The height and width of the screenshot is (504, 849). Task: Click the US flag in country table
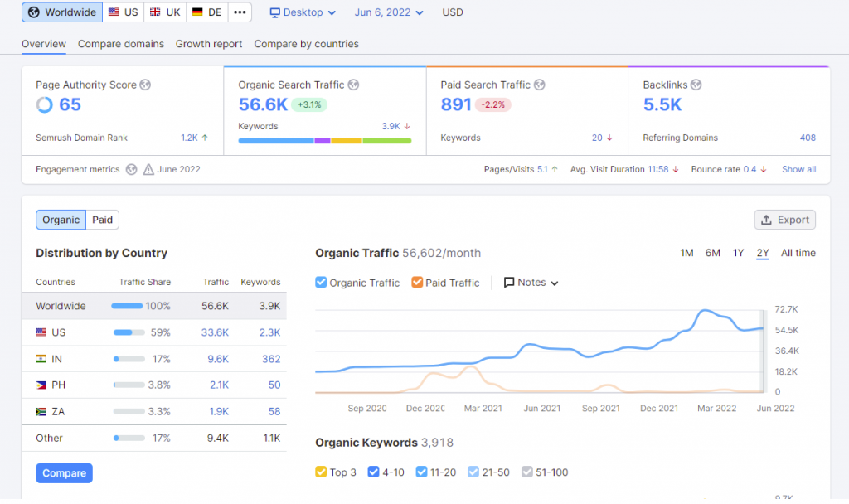41,332
